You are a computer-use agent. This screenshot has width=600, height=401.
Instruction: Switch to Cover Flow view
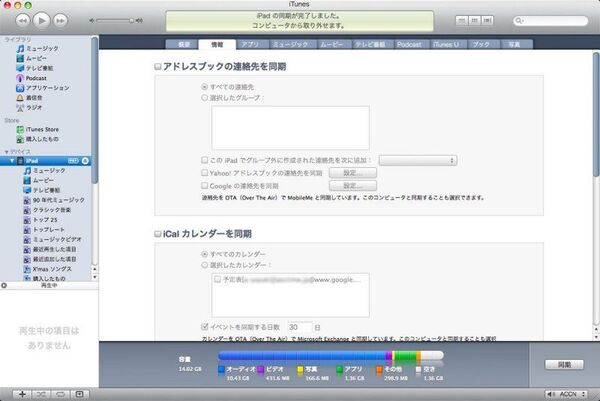pos(487,20)
